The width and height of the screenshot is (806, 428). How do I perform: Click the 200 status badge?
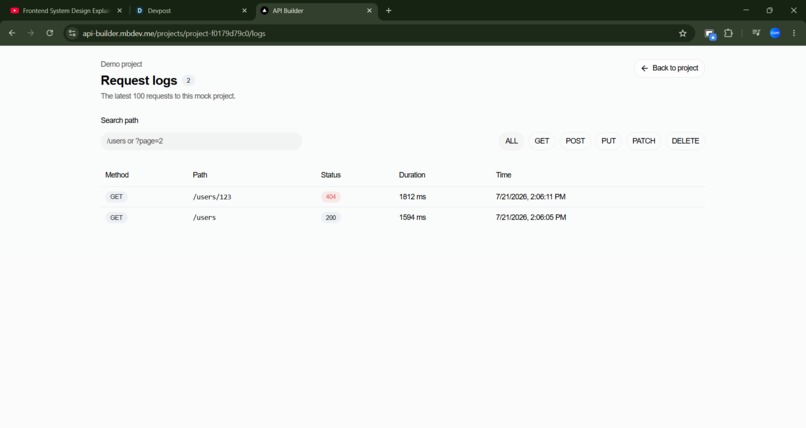[331, 217]
